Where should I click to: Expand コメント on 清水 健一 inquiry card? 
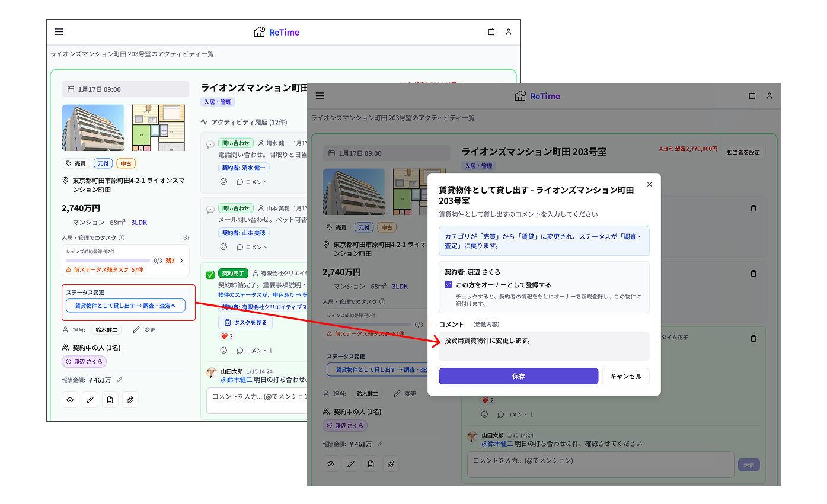pos(252,182)
